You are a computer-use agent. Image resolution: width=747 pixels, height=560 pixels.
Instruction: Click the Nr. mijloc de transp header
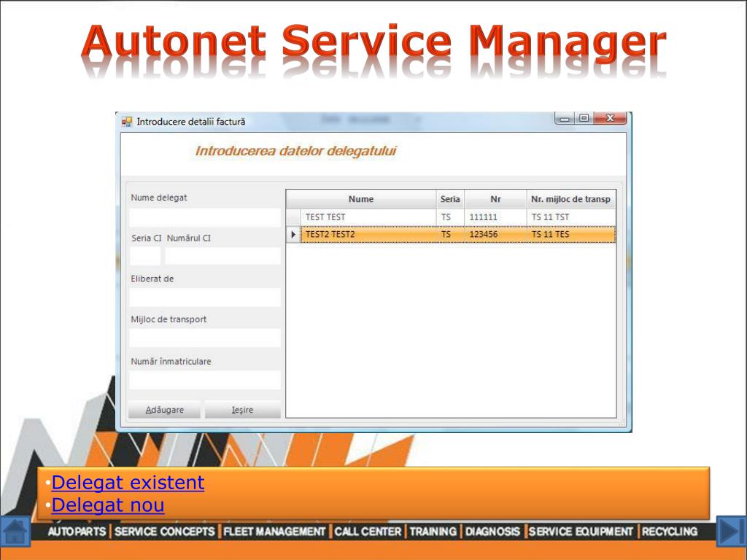click(570, 199)
